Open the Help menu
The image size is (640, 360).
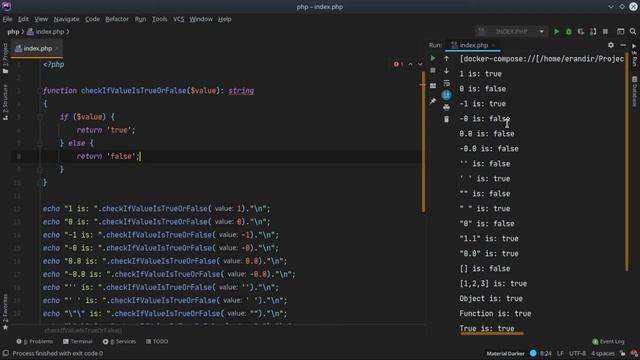coord(224,19)
